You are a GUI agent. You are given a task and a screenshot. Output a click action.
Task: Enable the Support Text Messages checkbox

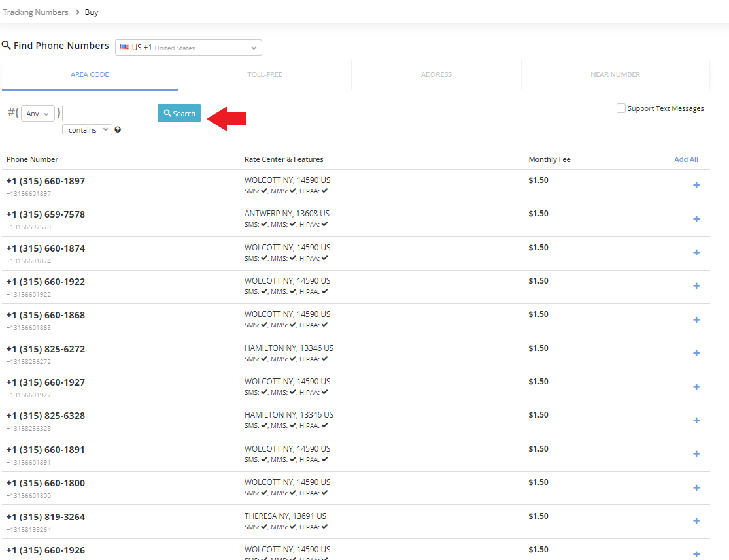pyautogui.click(x=620, y=108)
